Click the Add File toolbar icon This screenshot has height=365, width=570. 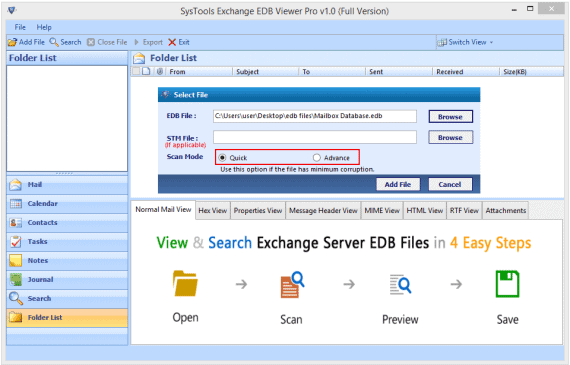12,42
